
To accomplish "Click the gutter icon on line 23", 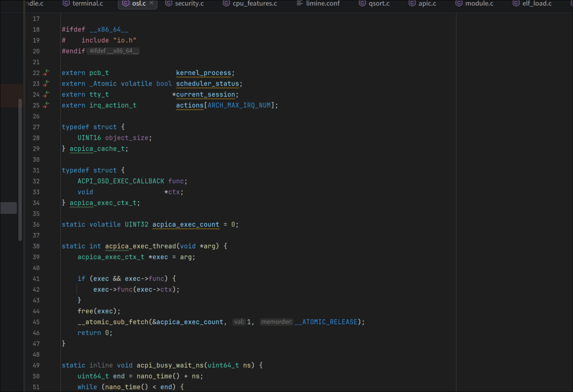I will (x=46, y=83).
